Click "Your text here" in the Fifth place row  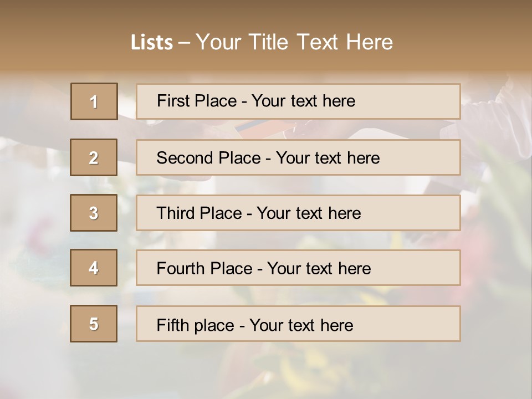pyautogui.click(x=301, y=325)
